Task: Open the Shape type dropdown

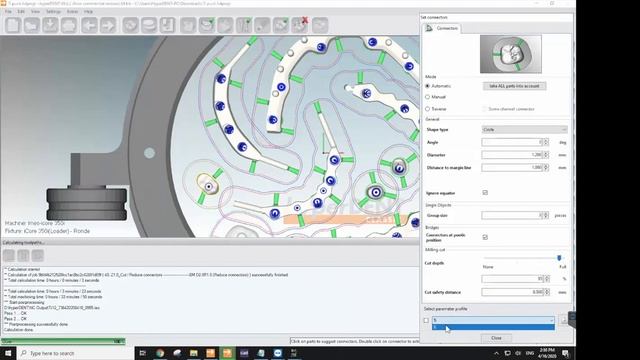Action: (524, 129)
